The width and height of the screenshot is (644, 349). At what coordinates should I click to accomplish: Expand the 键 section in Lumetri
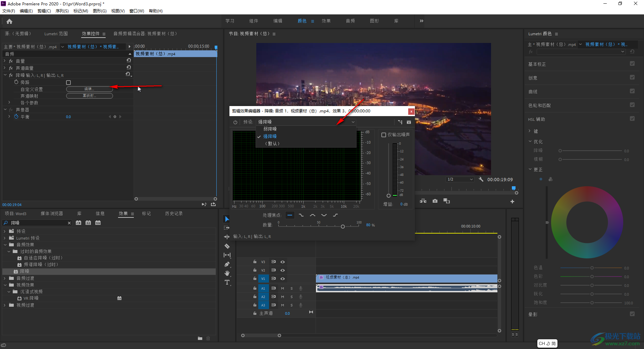tap(530, 131)
